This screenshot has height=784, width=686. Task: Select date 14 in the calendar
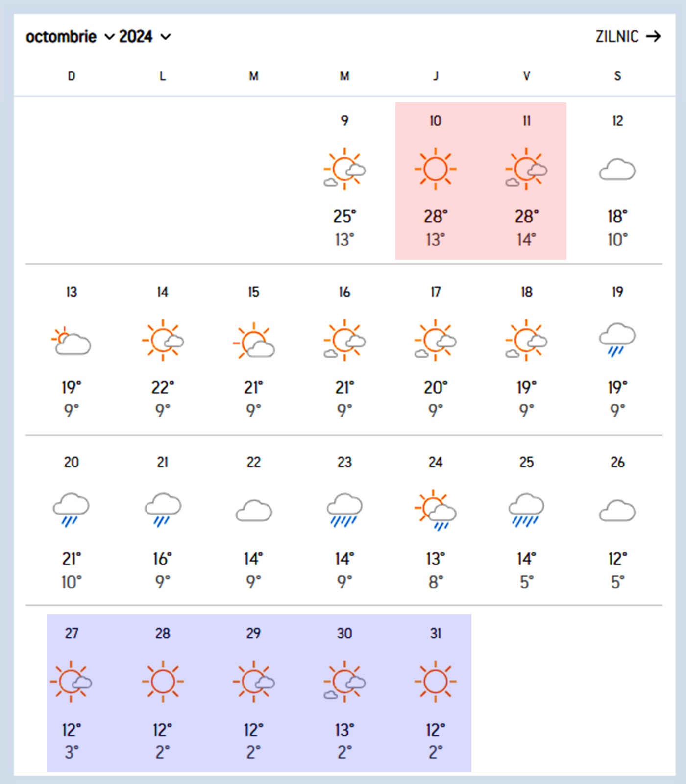point(163,292)
